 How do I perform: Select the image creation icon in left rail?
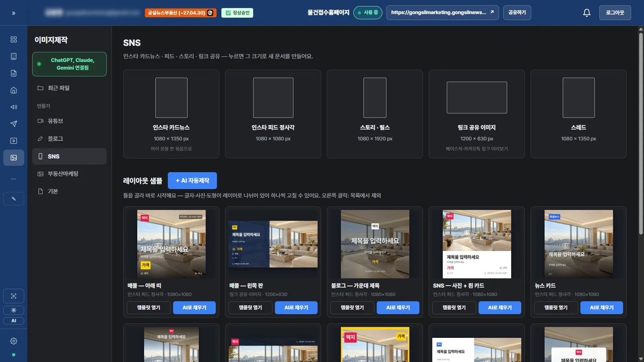(x=14, y=158)
